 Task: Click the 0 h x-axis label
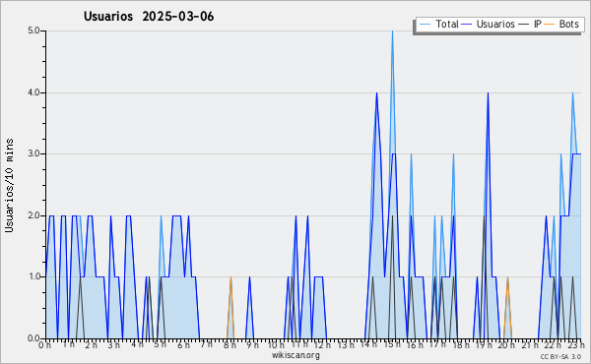click(44, 345)
